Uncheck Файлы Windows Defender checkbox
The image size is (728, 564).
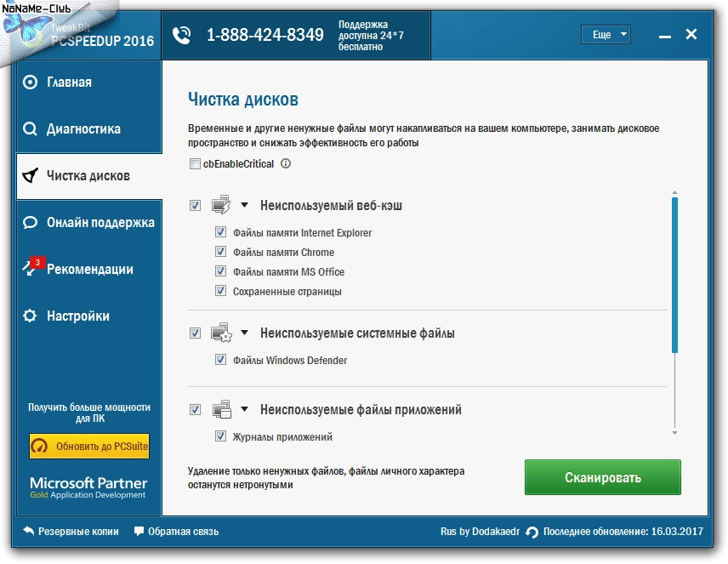click(x=220, y=360)
